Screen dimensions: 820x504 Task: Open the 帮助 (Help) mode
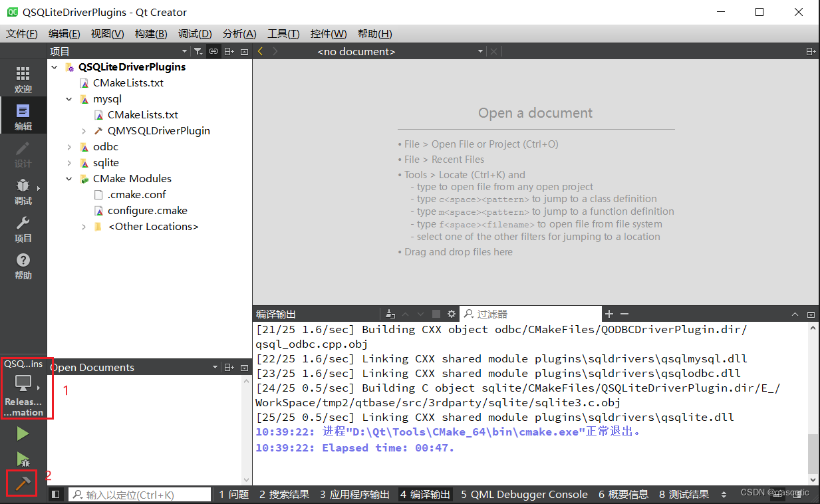click(x=23, y=265)
